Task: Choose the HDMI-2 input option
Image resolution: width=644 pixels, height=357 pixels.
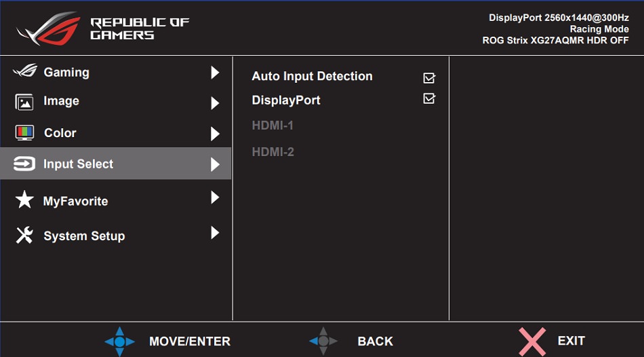Action: 273,152
